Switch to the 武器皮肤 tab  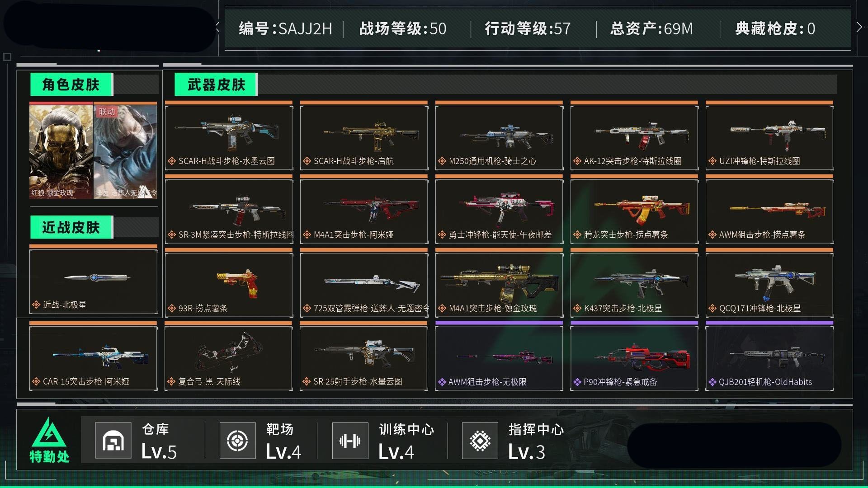pyautogui.click(x=216, y=84)
